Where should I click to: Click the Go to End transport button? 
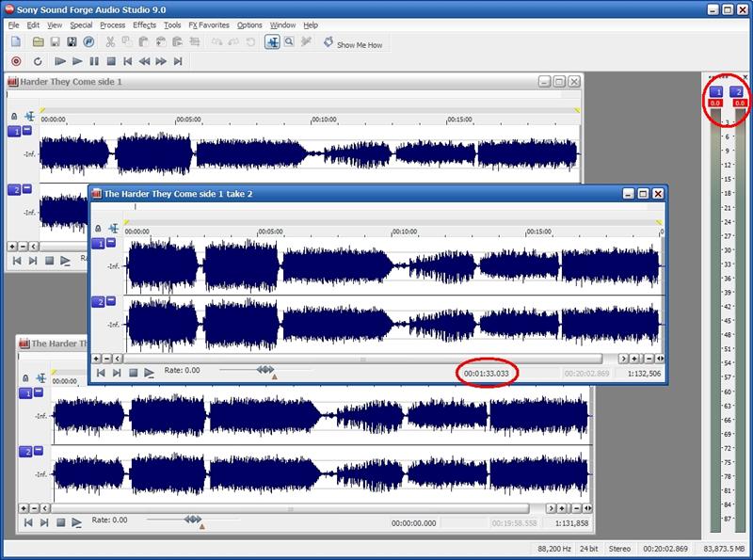179,61
